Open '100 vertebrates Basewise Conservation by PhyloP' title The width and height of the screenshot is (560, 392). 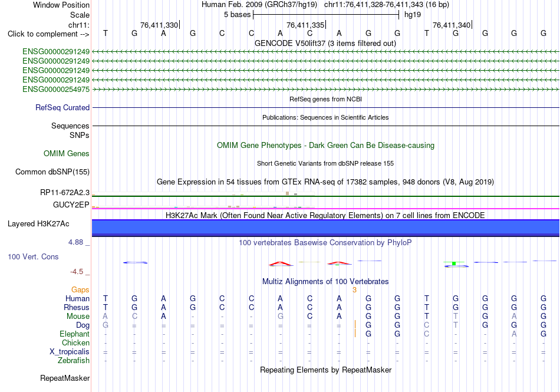click(x=325, y=243)
